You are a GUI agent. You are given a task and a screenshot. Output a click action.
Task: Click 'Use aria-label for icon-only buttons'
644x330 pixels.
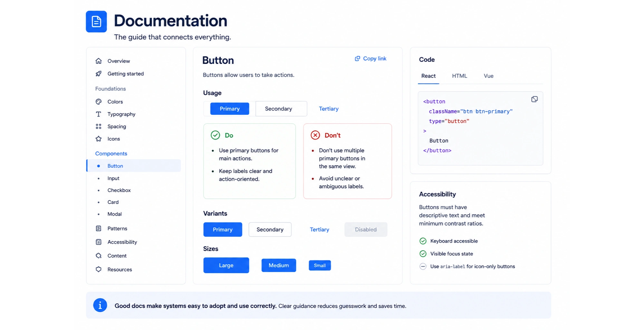tap(473, 267)
